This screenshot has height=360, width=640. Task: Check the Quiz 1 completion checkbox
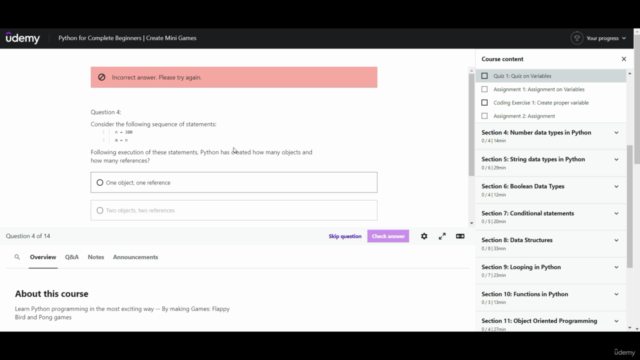(x=484, y=76)
